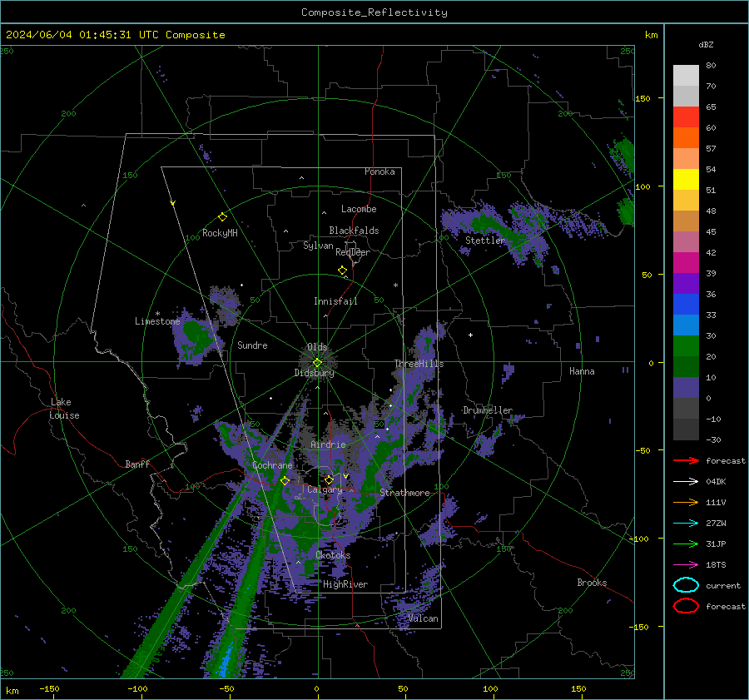Image resolution: width=749 pixels, height=700 pixels.
Task: Click the Didsbury map label
Action: (315, 373)
